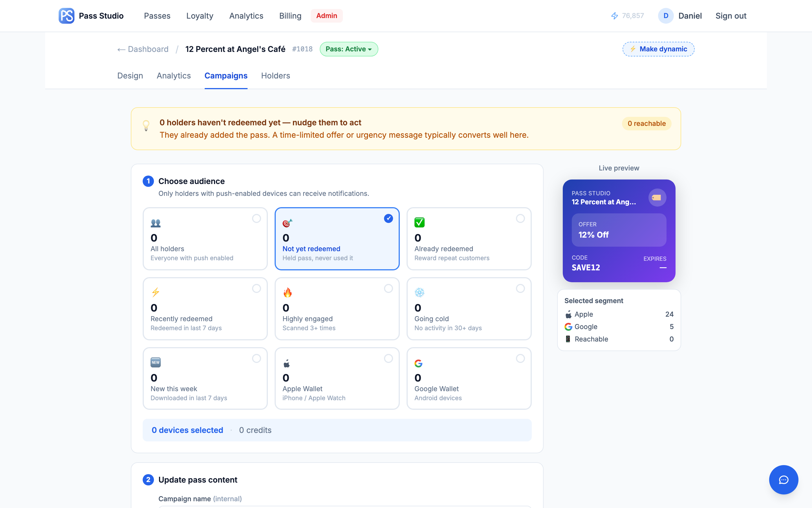Click the lightning icon on Recently redeemed

click(155, 292)
